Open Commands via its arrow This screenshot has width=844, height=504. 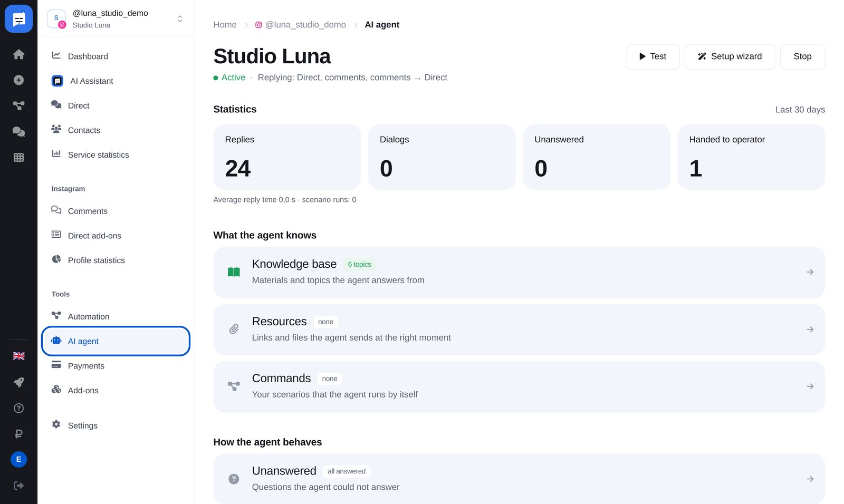(810, 386)
